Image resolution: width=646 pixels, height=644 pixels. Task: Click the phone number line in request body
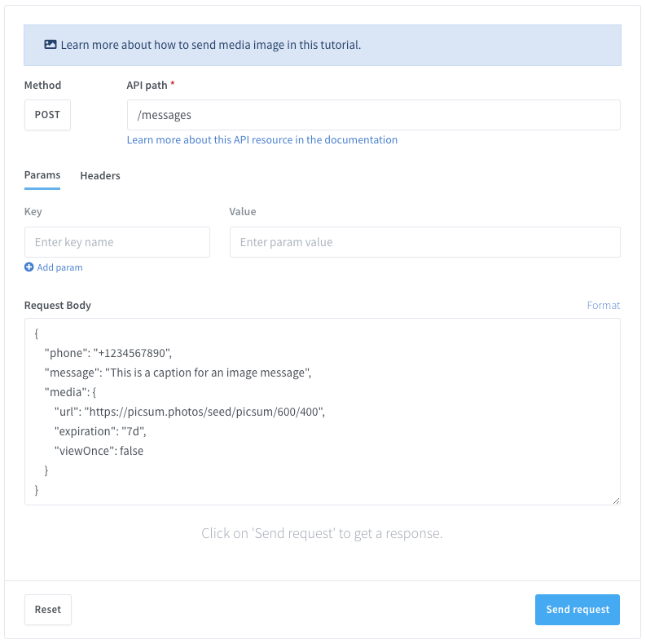(108, 353)
